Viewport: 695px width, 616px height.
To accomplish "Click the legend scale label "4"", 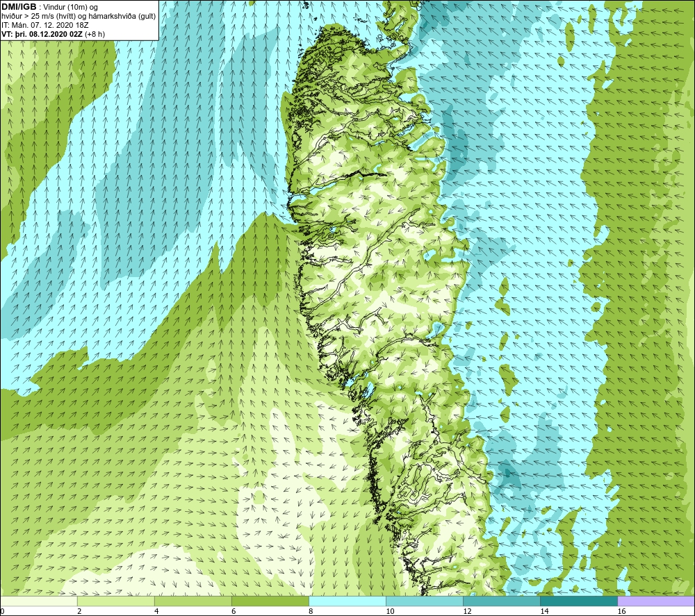I will (156, 612).
